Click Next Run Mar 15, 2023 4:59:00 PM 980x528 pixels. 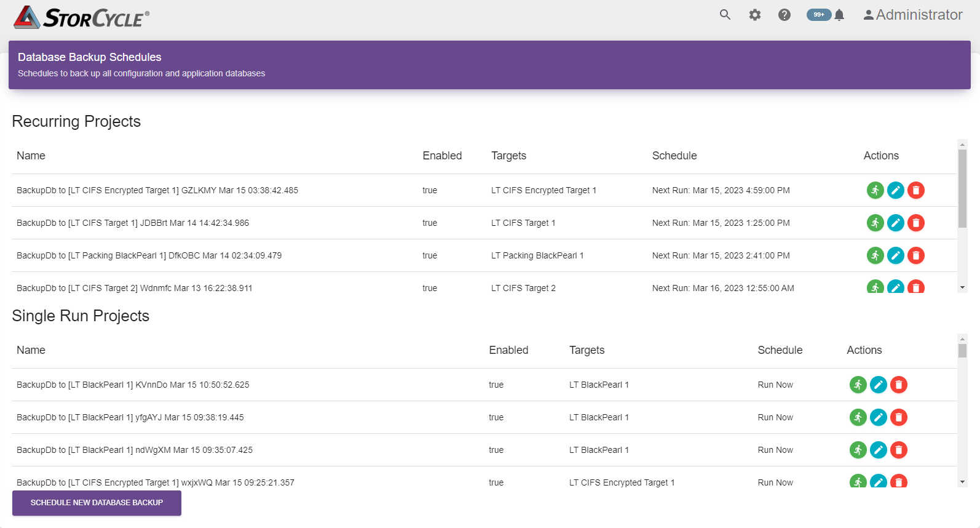(x=721, y=190)
